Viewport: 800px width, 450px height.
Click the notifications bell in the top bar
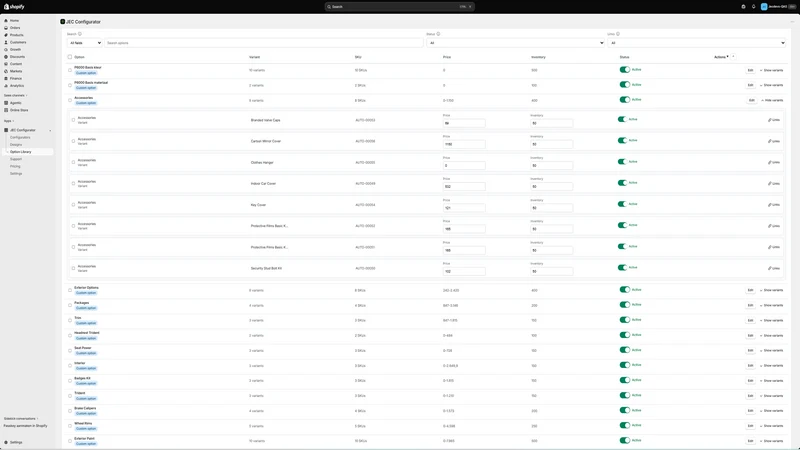[754, 7]
